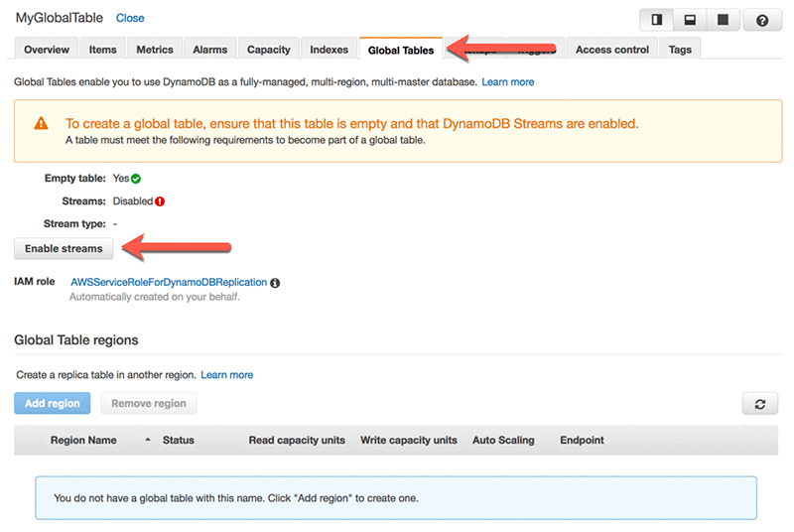Click the Endpoint column header
794x532 pixels.
(582, 441)
